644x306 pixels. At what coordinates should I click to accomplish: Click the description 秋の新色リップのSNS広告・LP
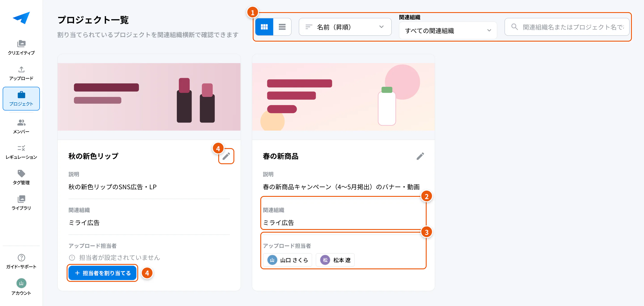[x=112, y=187]
